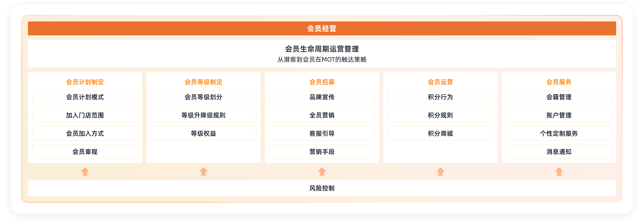Click the up arrow below 会员招募
The width and height of the screenshot is (644, 222).
click(x=322, y=172)
